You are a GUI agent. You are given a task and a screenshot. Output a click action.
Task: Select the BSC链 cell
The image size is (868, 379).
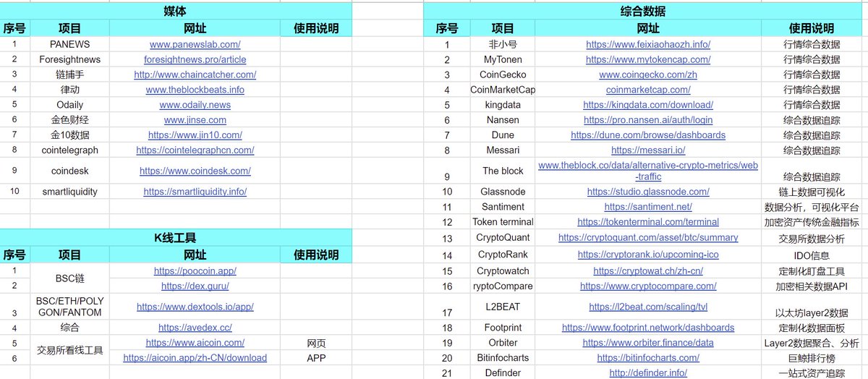pos(69,278)
